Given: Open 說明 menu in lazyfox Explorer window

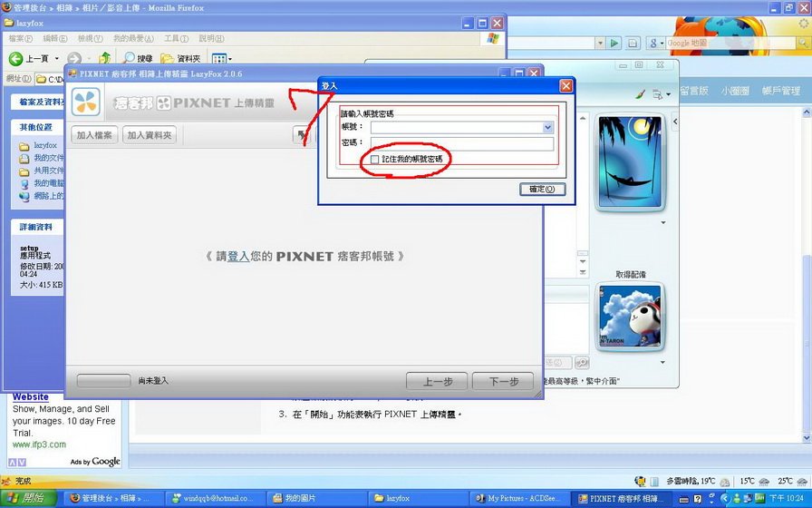Looking at the screenshot, I should (211, 38).
